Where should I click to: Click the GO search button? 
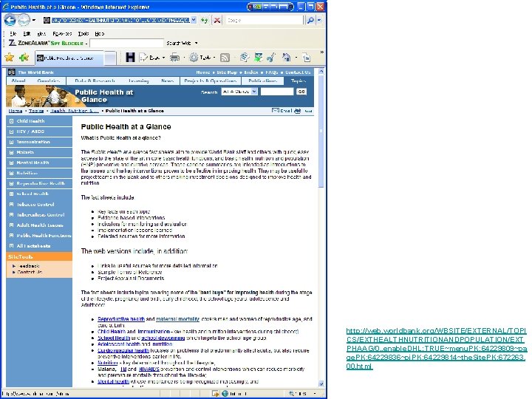pyautogui.click(x=301, y=92)
